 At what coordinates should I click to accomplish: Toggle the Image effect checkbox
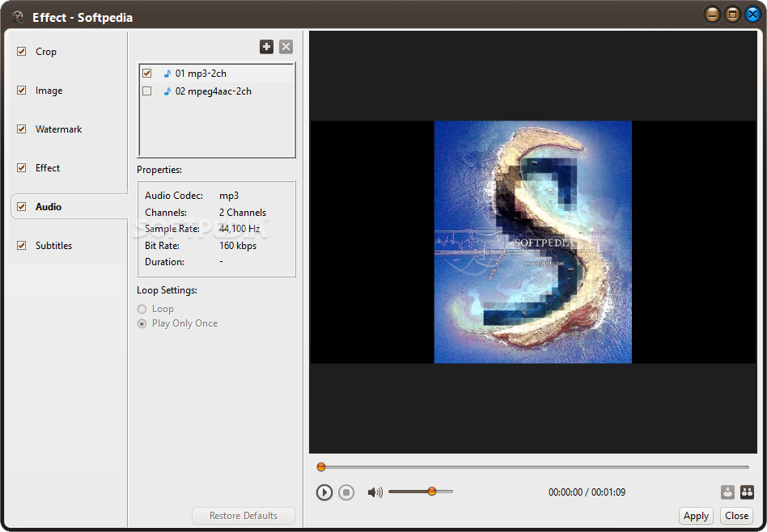coord(22,90)
